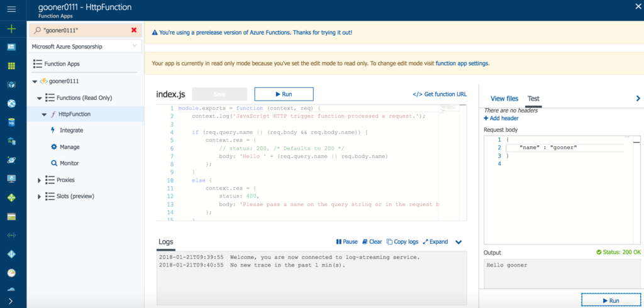Open All resources green grid icon
Viewport: 644px width, 308px height.
click(x=11, y=66)
